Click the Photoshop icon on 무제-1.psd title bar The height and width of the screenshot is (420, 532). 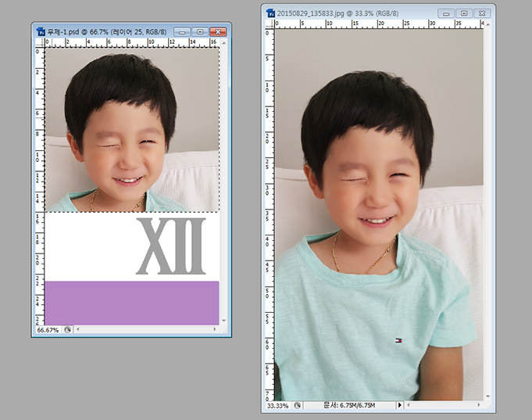(x=41, y=31)
